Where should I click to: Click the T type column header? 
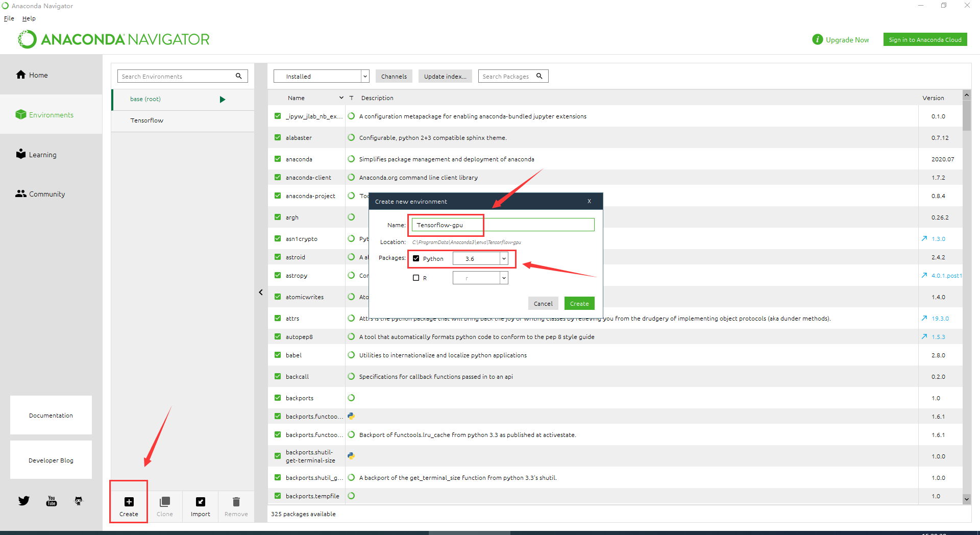click(351, 98)
